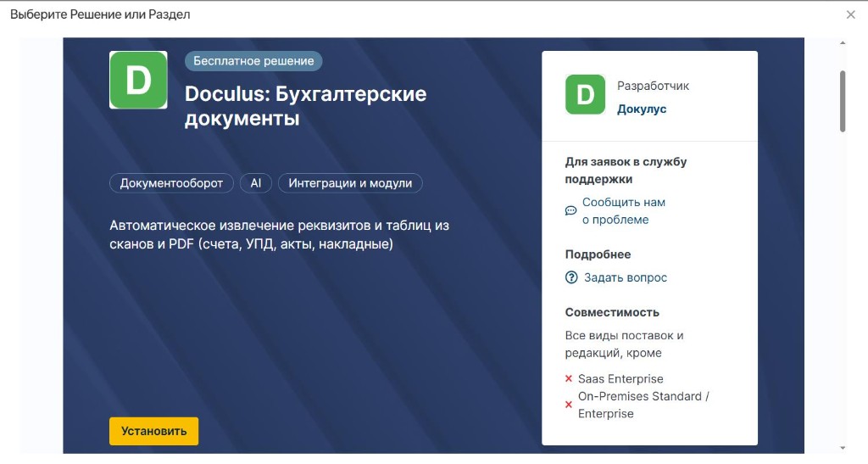Click the question mark icon next to Задать вопрос
This screenshot has width=868, height=464.
point(571,277)
